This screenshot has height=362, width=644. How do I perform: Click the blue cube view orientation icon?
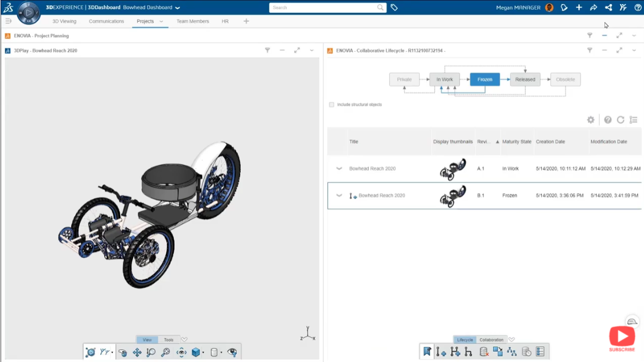(196, 352)
